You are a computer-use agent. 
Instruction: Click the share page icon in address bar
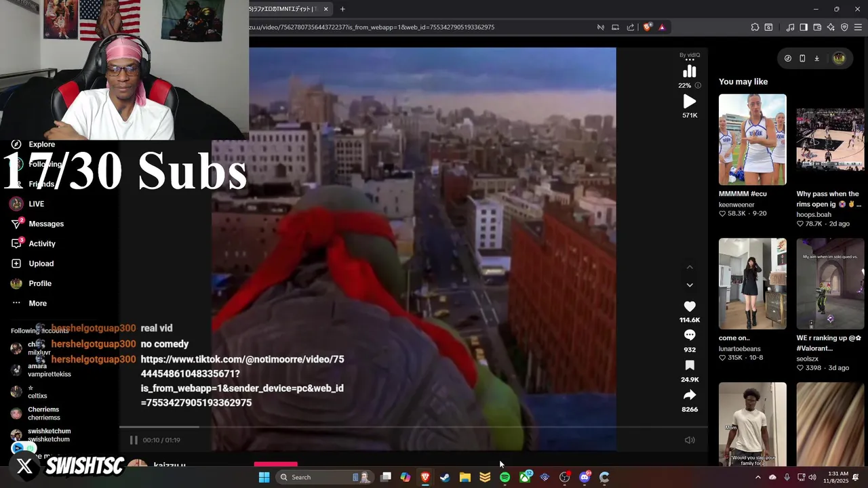(x=631, y=27)
